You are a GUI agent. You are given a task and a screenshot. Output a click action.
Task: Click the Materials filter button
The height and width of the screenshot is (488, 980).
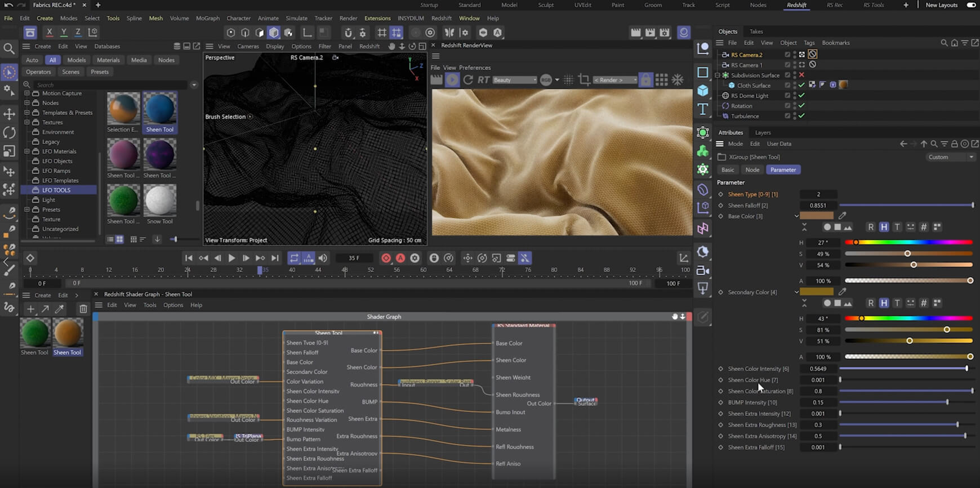[x=108, y=60]
